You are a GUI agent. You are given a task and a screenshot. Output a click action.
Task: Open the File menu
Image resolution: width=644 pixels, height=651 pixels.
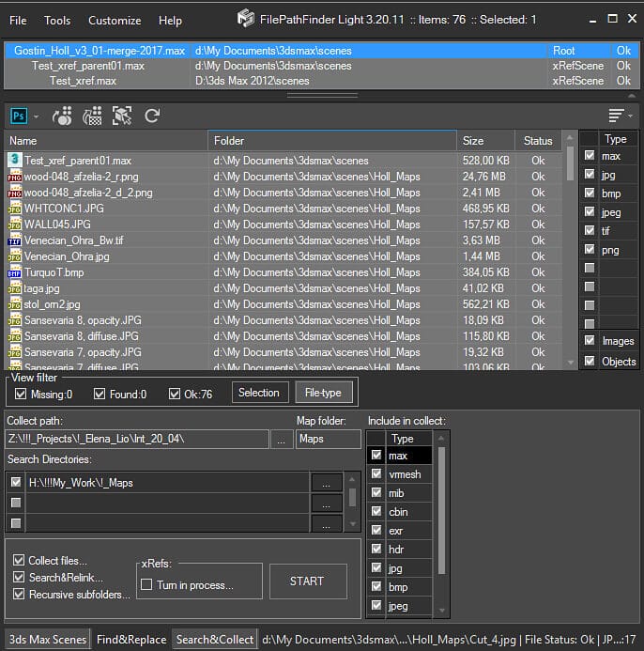point(18,21)
